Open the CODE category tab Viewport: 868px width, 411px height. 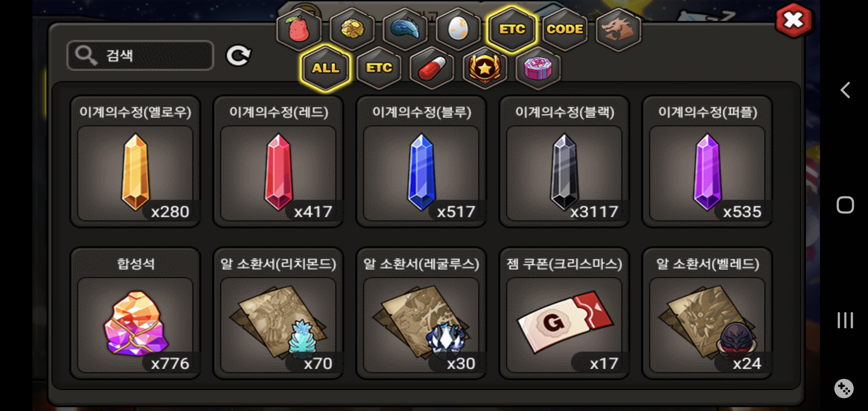pyautogui.click(x=565, y=29)
